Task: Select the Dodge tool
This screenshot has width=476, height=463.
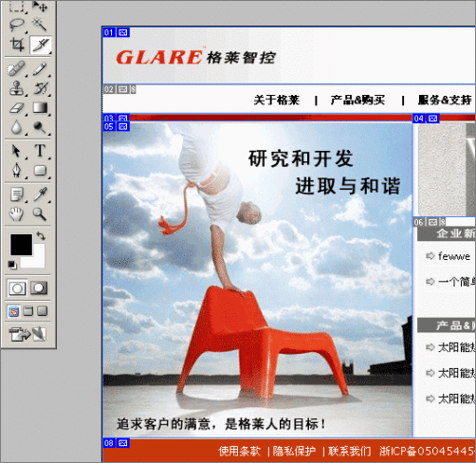Action: click(x=40, y=127)
